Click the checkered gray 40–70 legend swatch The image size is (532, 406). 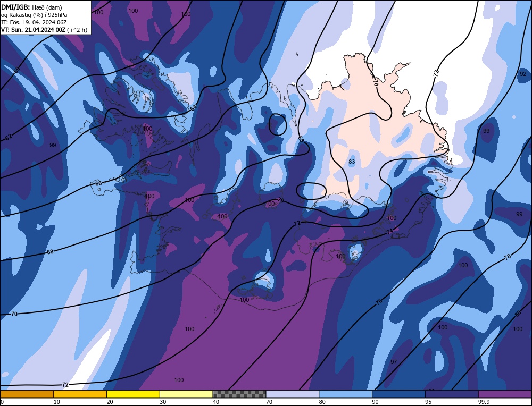pyautogui.click(x=239, y=394)
